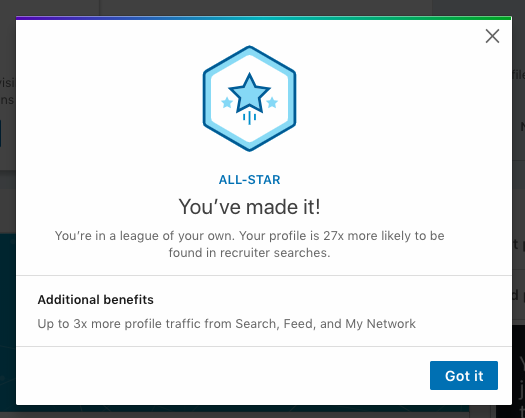The width and height of the screenshot is (525, 418).
Task: Click "My Network" in the benefits line
Action: click(x=380, y=324)
